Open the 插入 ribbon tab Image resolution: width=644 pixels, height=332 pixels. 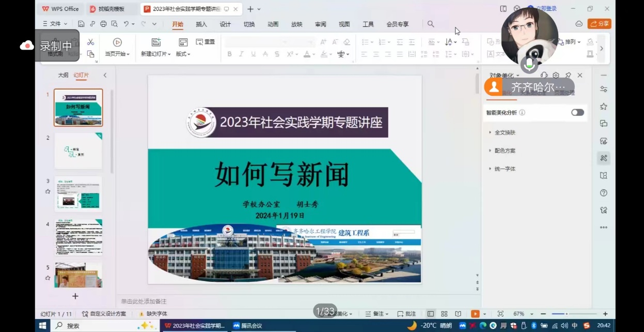(x=201, y=24)
